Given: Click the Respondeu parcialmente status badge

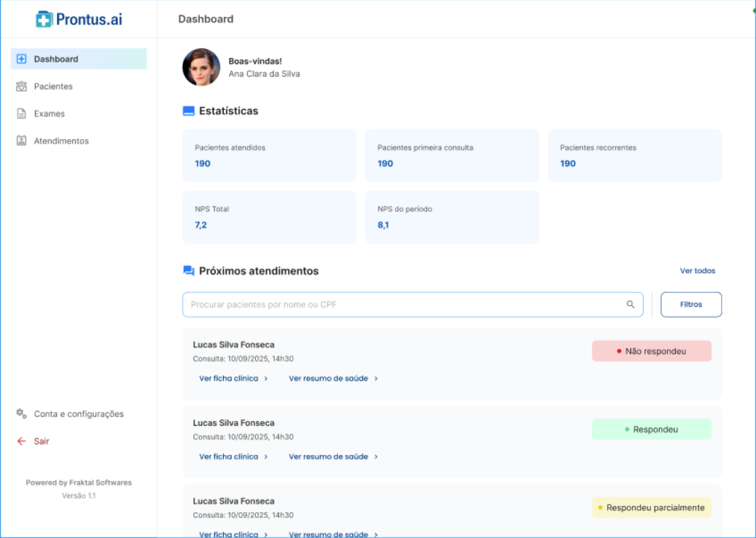Looking at the screenshot, I should tap(652, 508).
